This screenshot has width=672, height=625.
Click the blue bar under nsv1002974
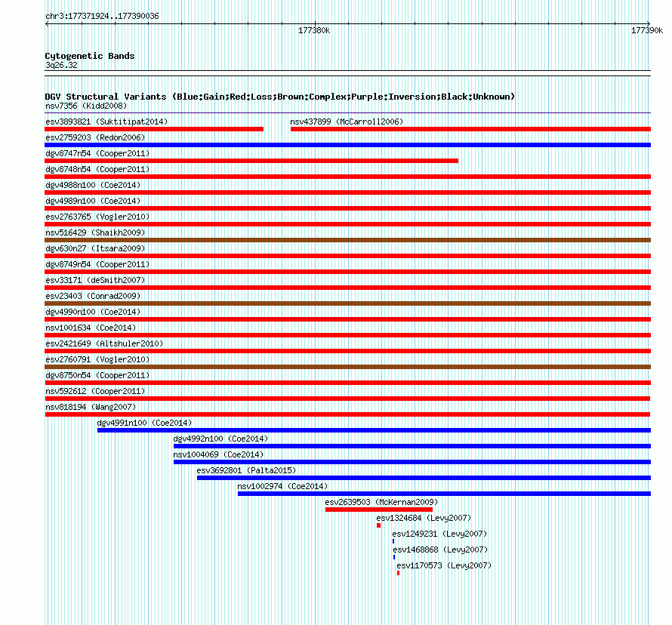[x=445, y=494]
